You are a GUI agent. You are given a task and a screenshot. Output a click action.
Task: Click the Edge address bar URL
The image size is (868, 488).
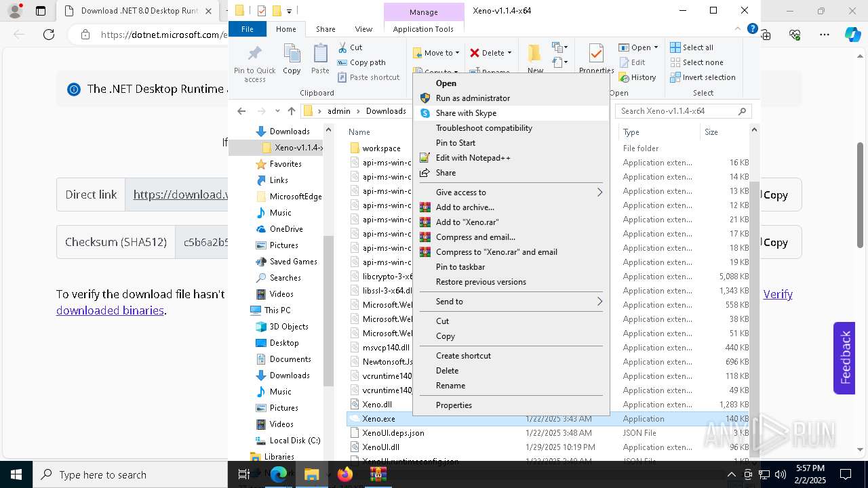coord(163,35)
